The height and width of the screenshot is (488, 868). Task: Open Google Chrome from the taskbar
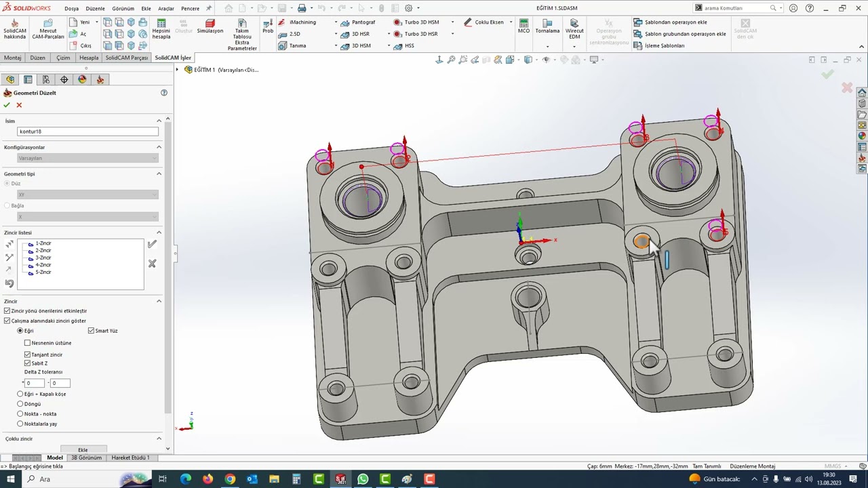pos(230,479)
